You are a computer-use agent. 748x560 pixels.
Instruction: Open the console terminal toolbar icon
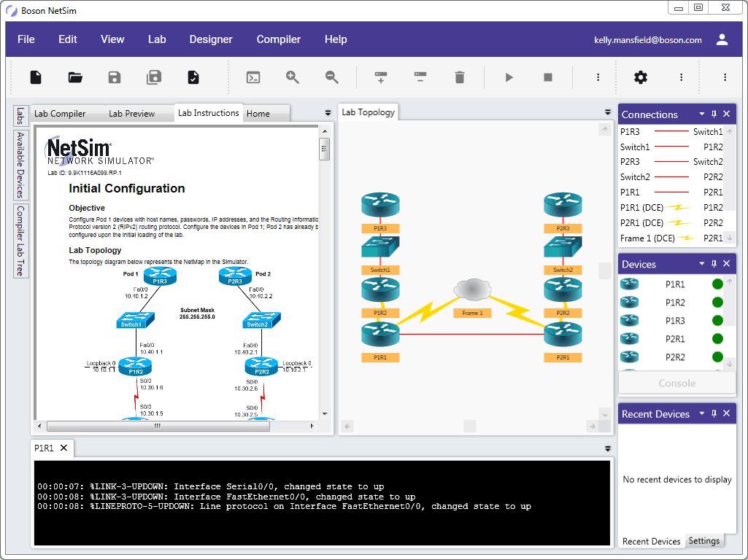(x=253, y=77)
